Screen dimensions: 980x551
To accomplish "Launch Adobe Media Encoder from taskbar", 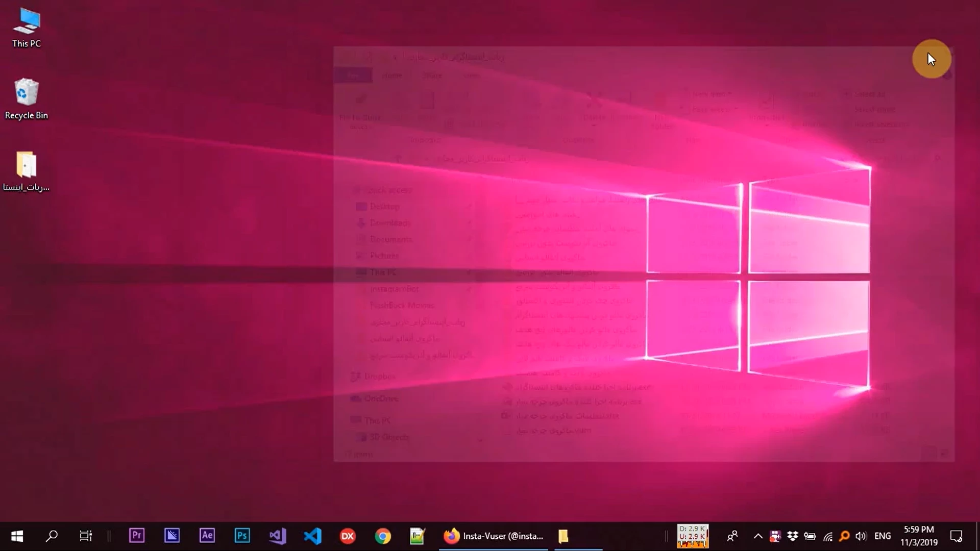I will pyautogui.click(x=172, y=536).
